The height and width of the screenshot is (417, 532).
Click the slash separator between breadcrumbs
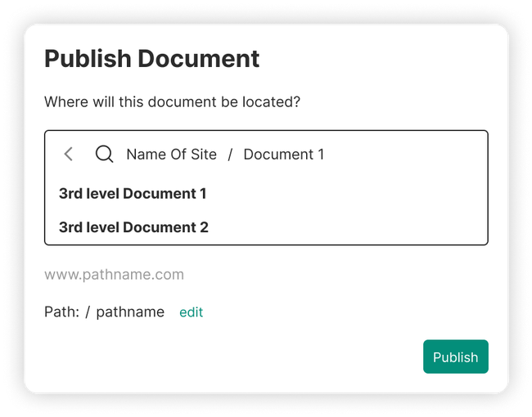pyautogui.click(x=230, y=155)
